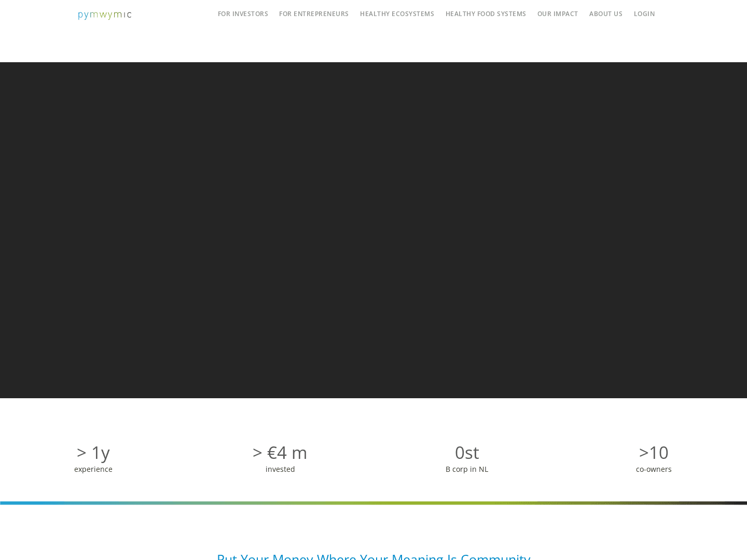The image size is (747, 560).
Task: Select the 'co-owners' stat label
Action: point(654,469)
